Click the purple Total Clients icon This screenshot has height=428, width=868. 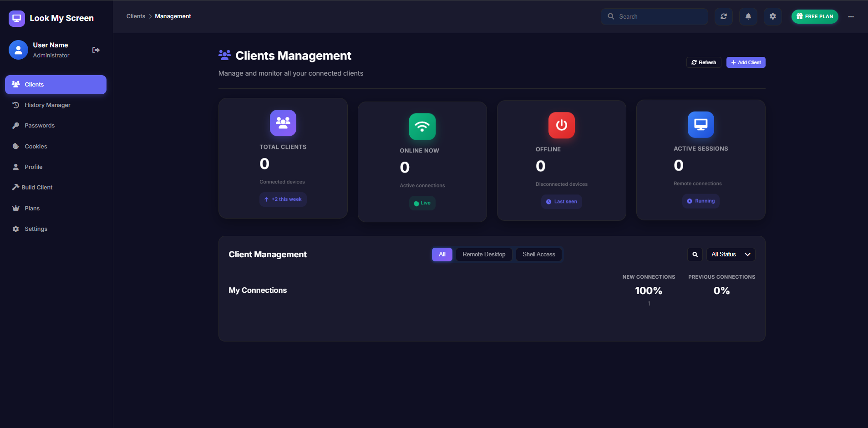283,123
